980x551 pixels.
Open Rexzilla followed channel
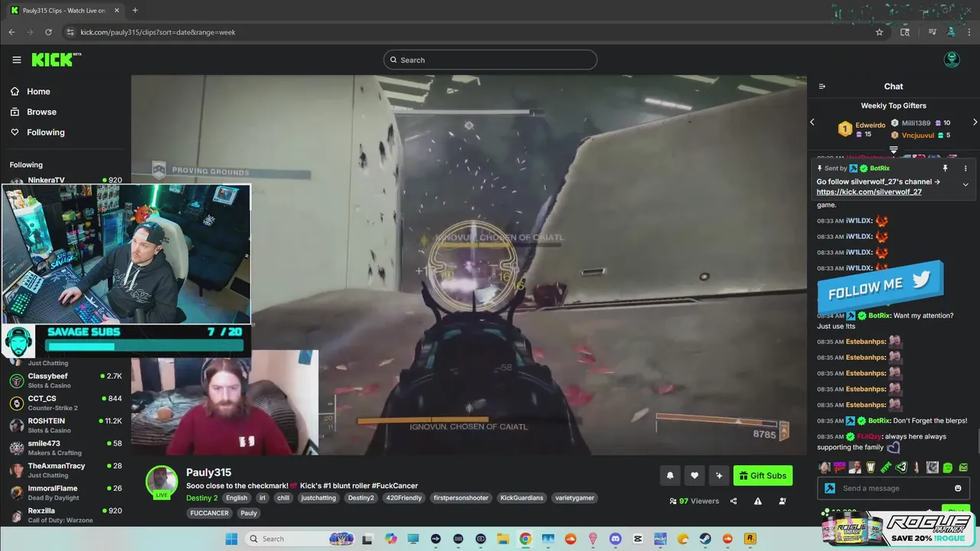(65, 515)
